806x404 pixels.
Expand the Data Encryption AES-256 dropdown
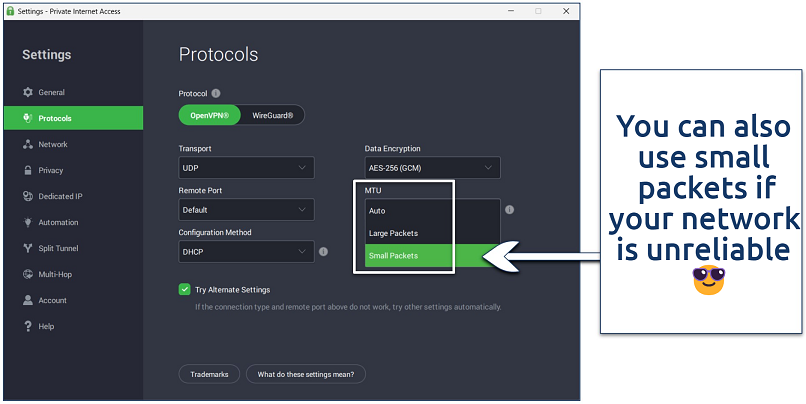point(432,168)
